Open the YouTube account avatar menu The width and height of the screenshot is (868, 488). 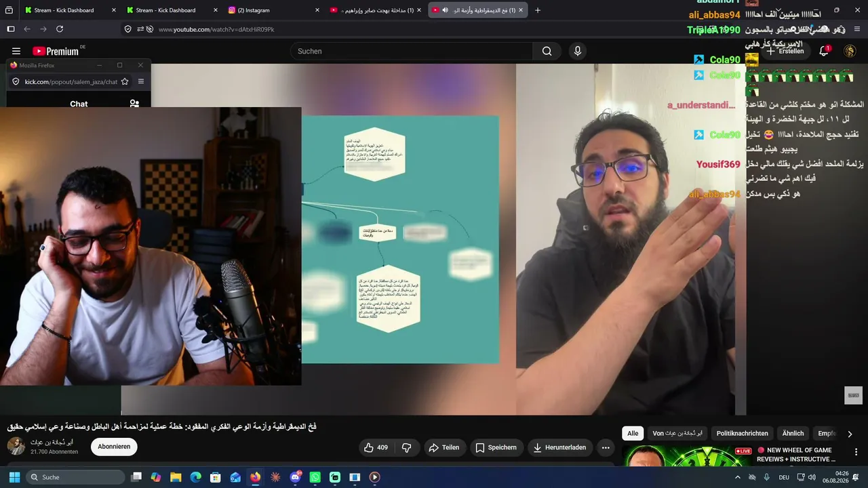click(850, 51)
